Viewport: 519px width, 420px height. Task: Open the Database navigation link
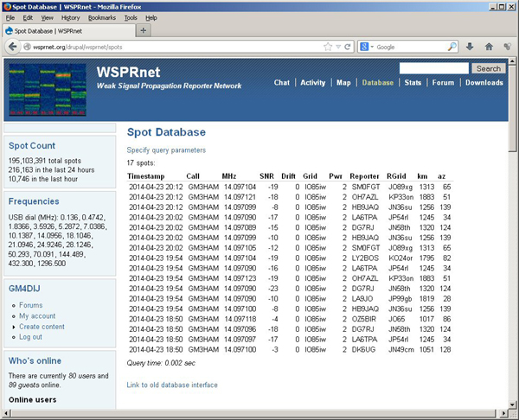[x=378, y=83]
